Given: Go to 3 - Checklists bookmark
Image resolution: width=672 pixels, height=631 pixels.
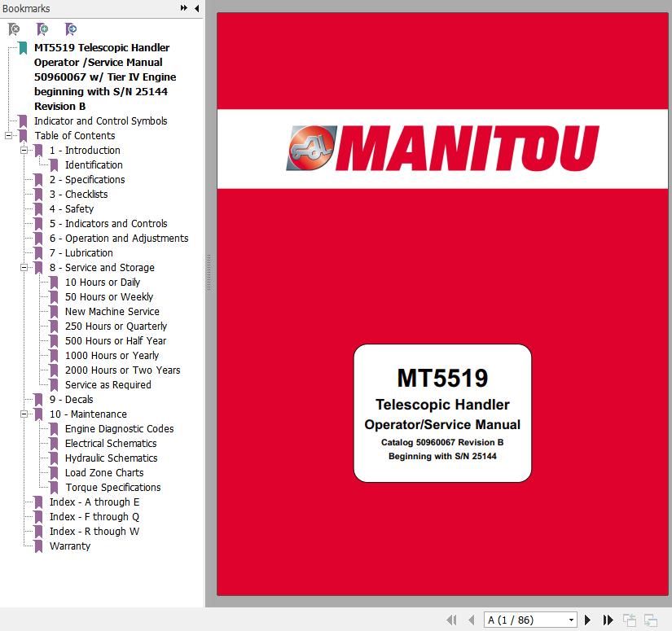Looking at the screenshot, I should (78, 194).
